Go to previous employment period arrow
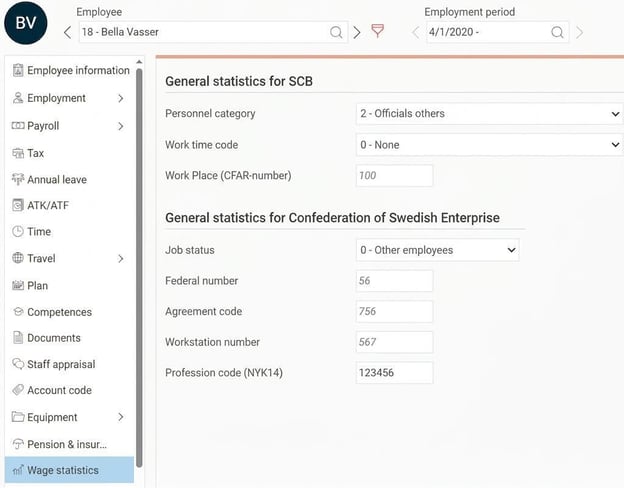The image size is (624, 488). click(416, 32)
